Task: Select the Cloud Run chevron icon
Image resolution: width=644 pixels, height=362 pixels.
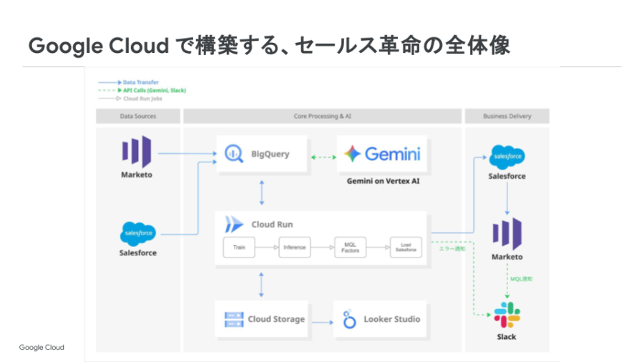Action: click(x=234, y=225)
